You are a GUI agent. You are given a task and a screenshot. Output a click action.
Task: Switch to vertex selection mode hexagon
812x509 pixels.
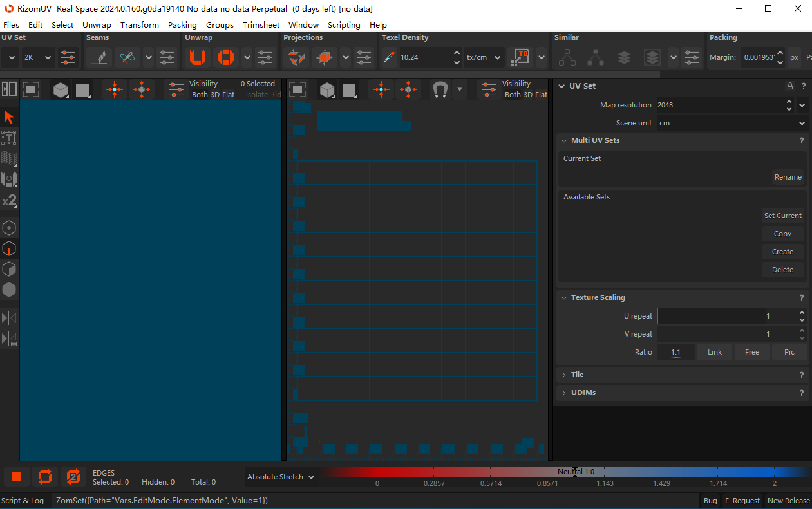click(9, 228)
